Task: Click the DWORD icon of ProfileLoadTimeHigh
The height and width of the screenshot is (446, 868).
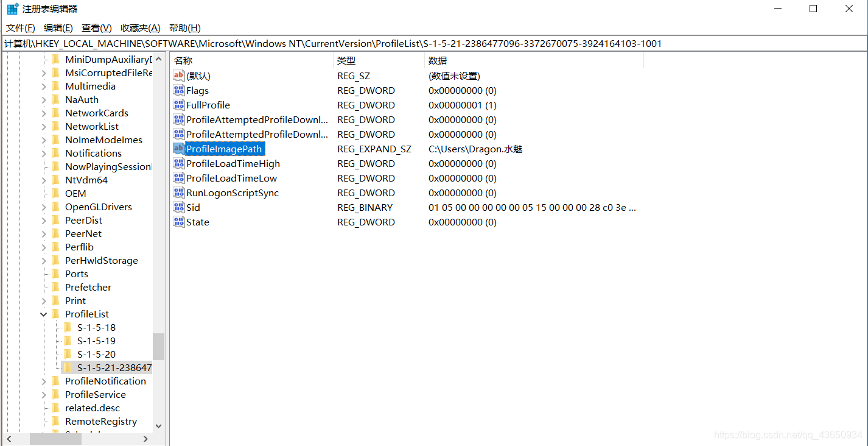Action: (179, 163)
